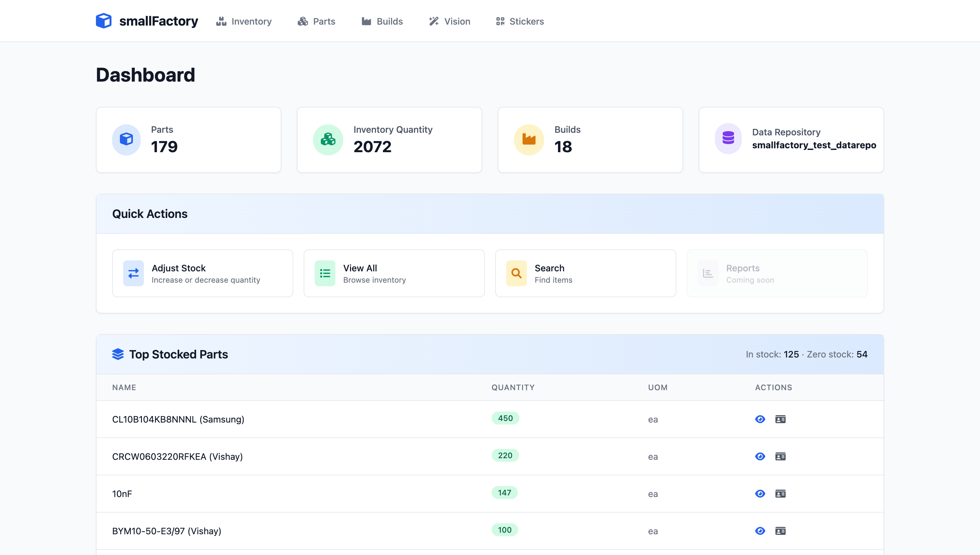Click the purple Data Repository database icon
Viewport: 980px width, 555px height.
[x=728, y=138]
